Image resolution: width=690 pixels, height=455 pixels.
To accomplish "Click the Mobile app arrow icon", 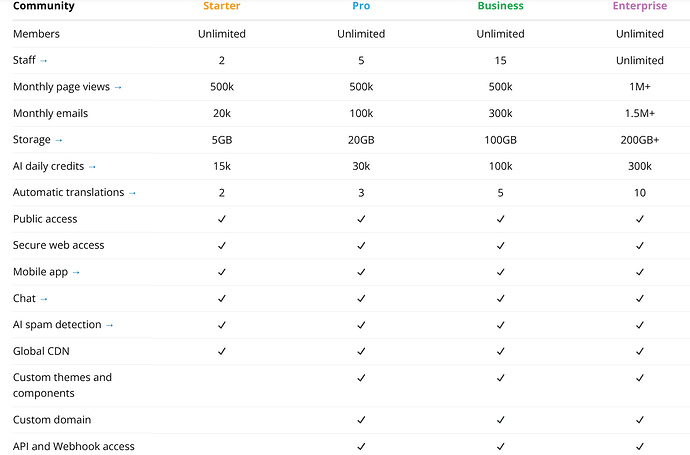I will tap(76, 272).
